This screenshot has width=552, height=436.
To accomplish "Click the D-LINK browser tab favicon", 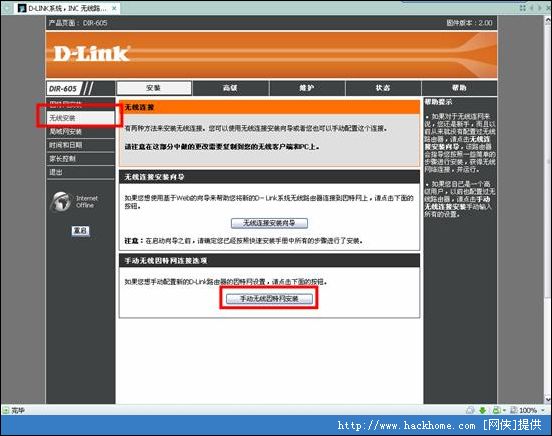I will (22, 8).
